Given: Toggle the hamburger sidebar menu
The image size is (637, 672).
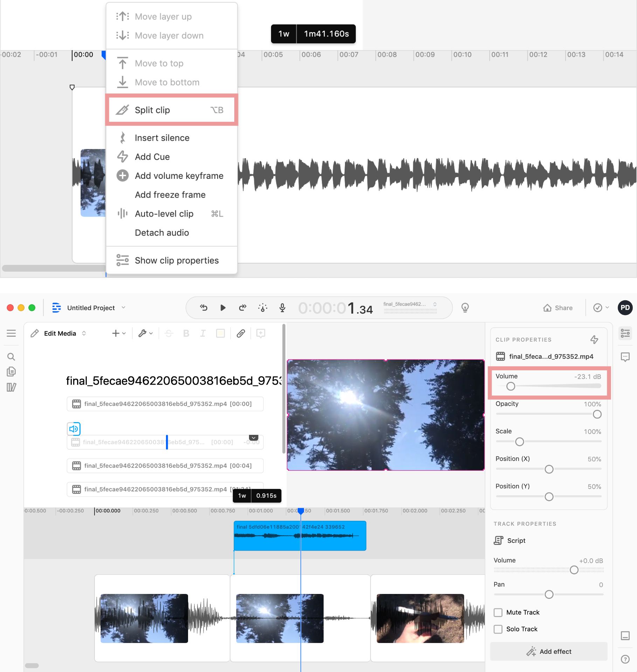Looking at the screenshot, I should click(11, 333).
